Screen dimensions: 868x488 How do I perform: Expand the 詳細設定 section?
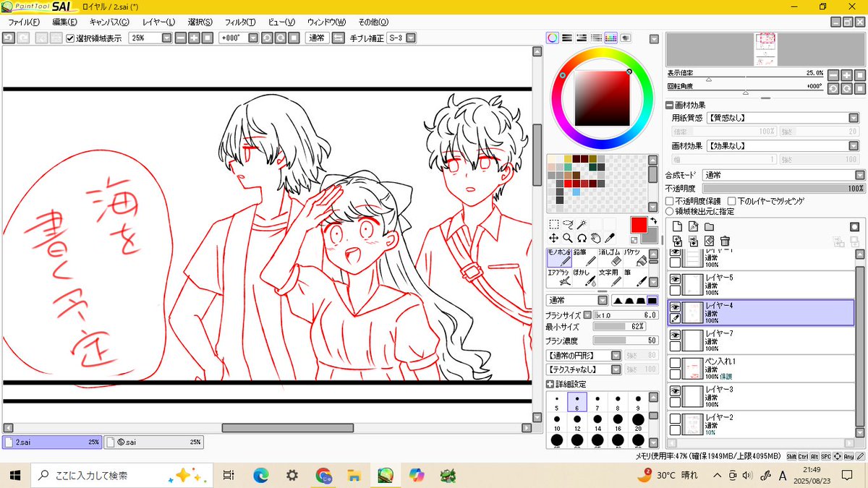[x=550, y=384]
